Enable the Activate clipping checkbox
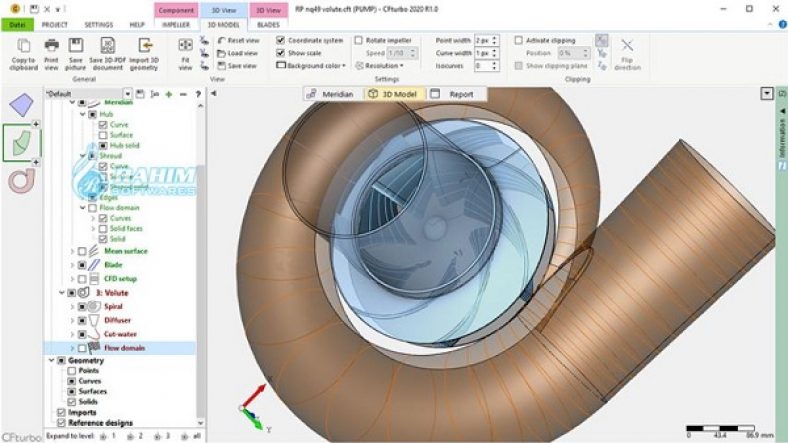The width and height of the screenshot is (788, 443). (519, 40)
